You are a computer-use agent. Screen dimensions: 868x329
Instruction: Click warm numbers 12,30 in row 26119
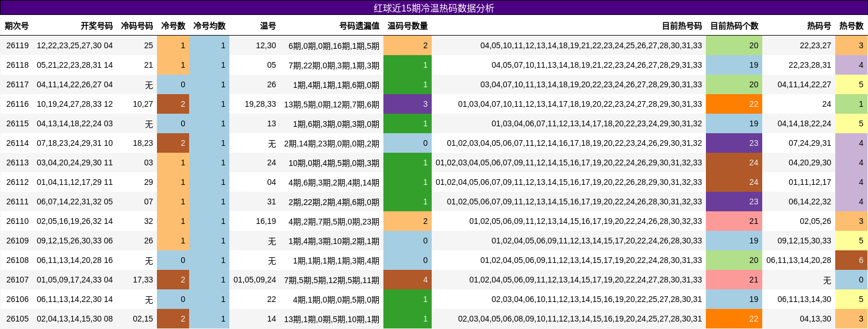(x=266, y=45)
